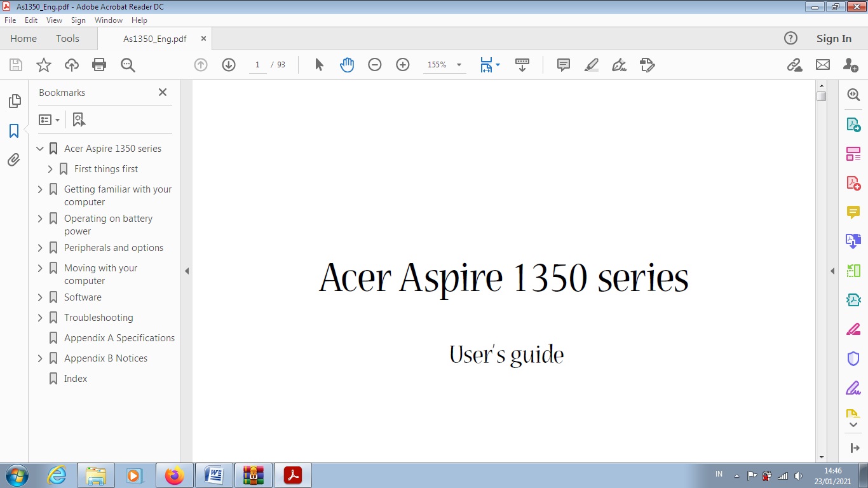Open Windows Start menu
Image resolution: width=868 pixels, height=488 pixels.
[16, 475]
